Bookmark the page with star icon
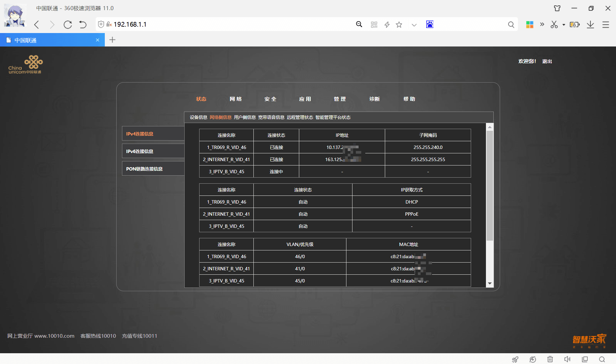 coord(399,25)
